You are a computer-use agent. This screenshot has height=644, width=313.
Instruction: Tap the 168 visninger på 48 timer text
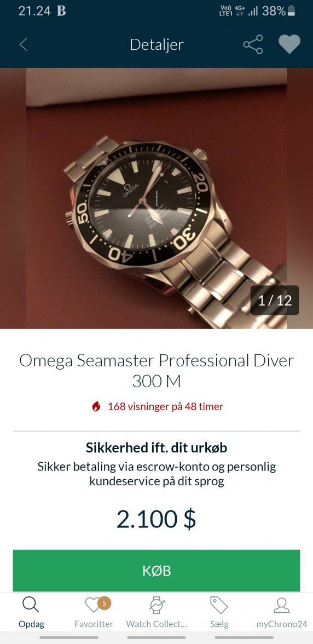[165, 406]
